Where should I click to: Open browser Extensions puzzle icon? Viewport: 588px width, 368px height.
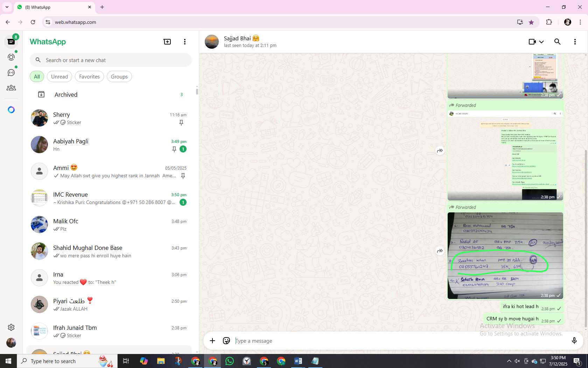[549, 22]
